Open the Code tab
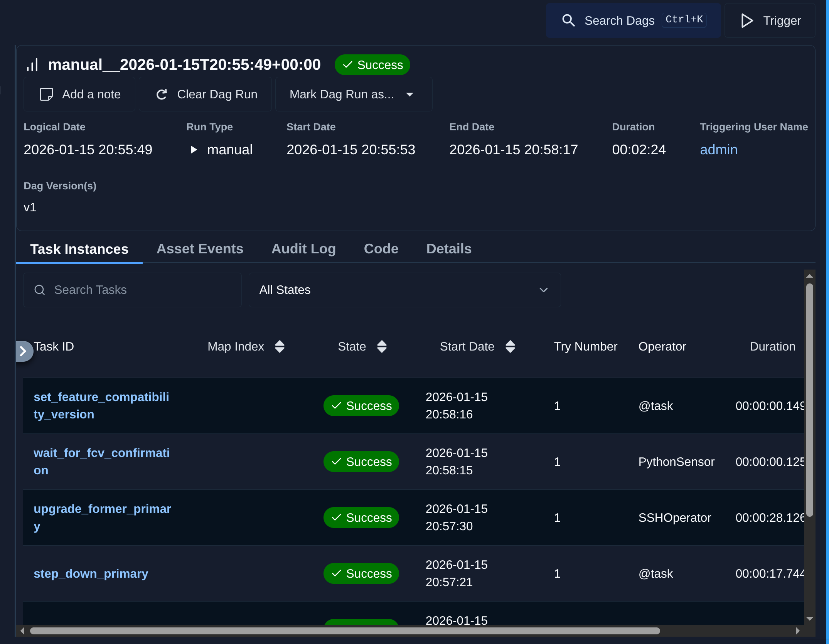Screen dimensions: 829x644 381,249
